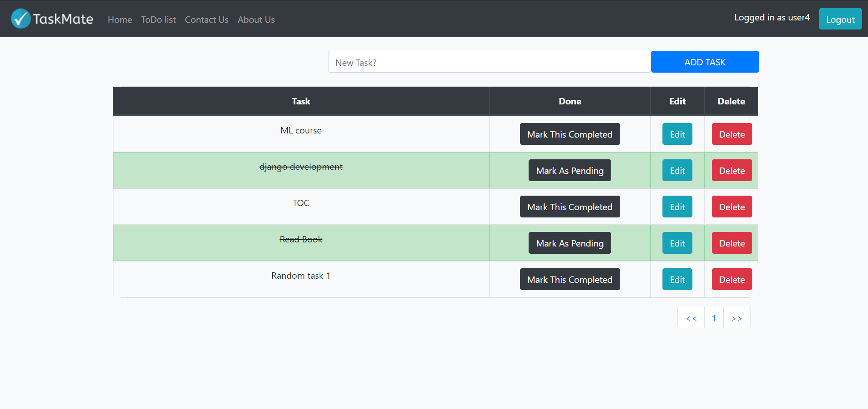The height and width of the screenshot is (409, 868).
Task: Delete the Random task 1 entry
Action: [x=731, y=279]
